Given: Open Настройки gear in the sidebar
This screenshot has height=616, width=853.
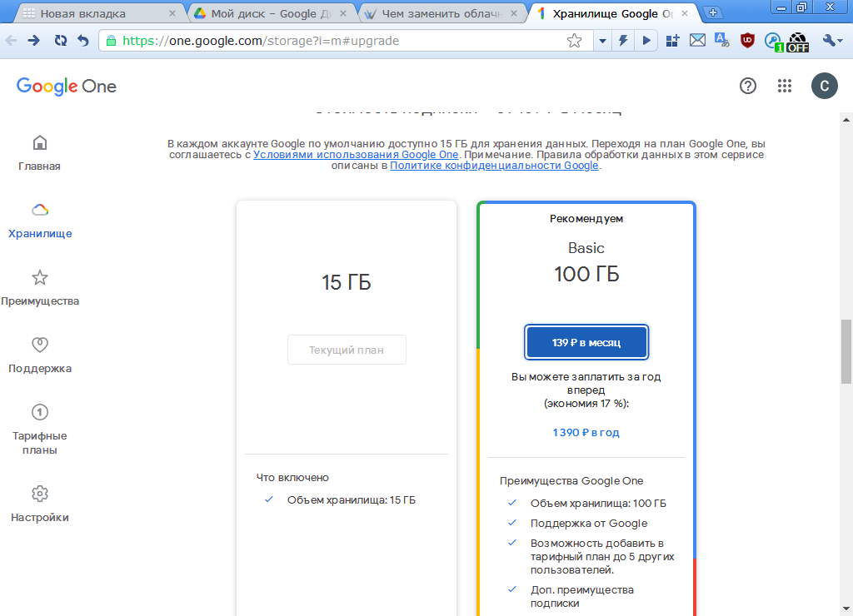Looking at the screenshot, I should [x=40, y=503].
